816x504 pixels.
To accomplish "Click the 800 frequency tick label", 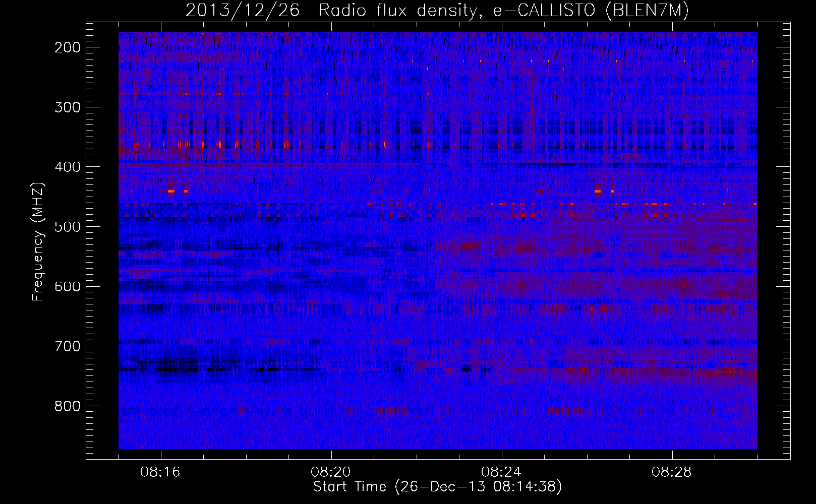I will pyautogui.click(x=67, y=406).
